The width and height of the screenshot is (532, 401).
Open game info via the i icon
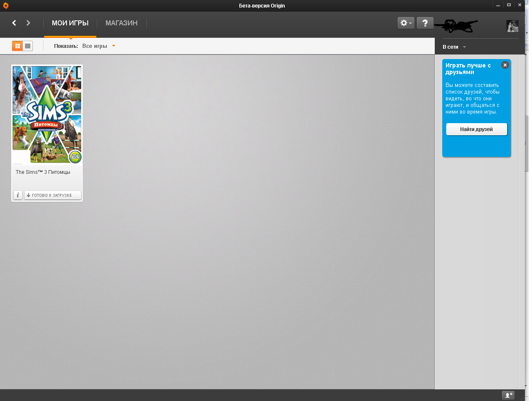17,195
